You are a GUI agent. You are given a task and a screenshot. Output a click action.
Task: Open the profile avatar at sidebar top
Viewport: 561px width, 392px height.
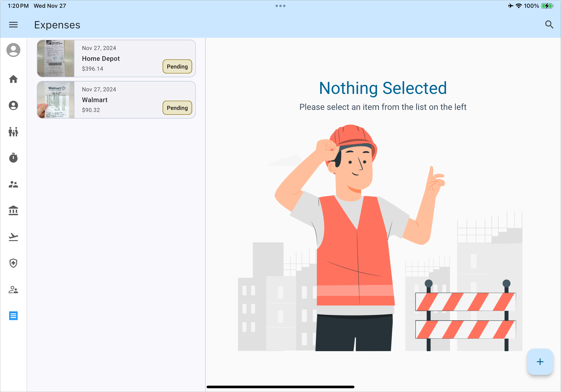[13, 50]
